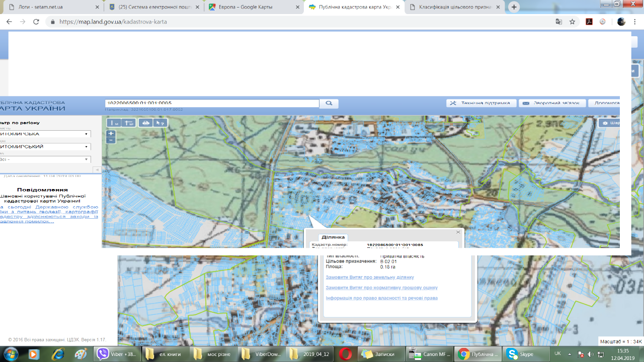This screenshot has width=644, height=362.
Task: Go forward in browser history
Action: (23, 22)
